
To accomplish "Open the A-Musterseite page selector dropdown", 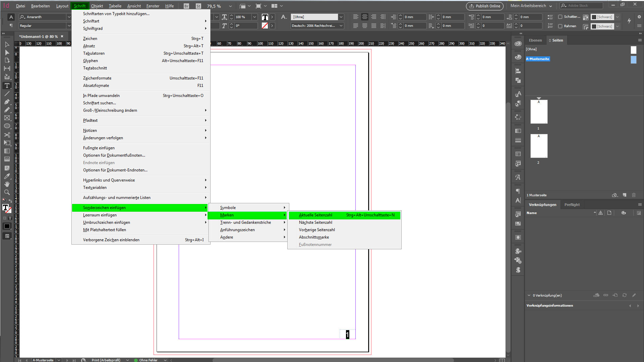I will (59, 360).
